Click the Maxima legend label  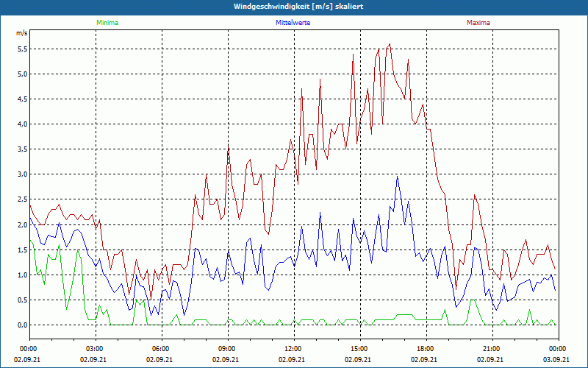click(478, 23)
